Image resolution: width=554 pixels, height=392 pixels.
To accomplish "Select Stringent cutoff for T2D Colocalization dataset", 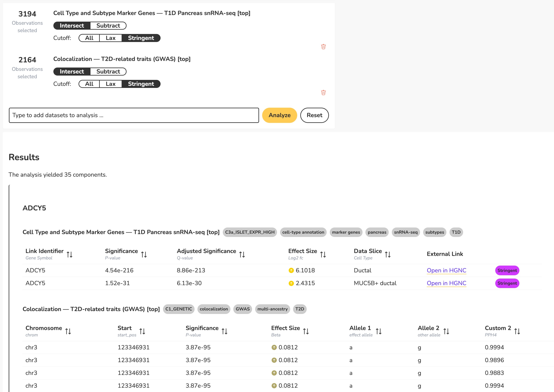I will point(141,84).
